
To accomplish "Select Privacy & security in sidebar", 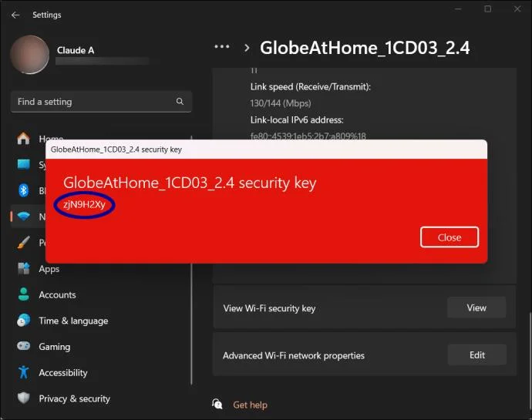I will pyautogui.click(x=74, y=398).
